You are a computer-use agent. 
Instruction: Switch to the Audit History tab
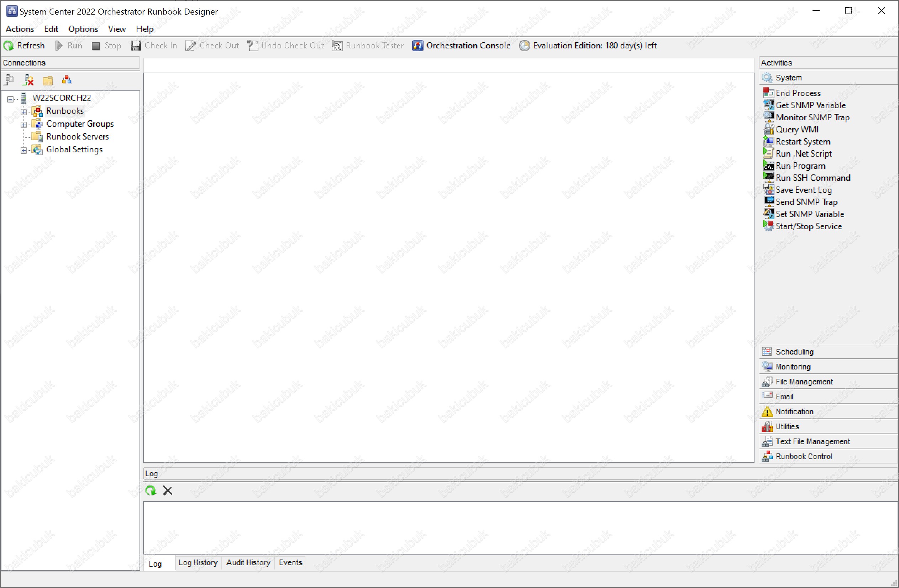point(248,563)
